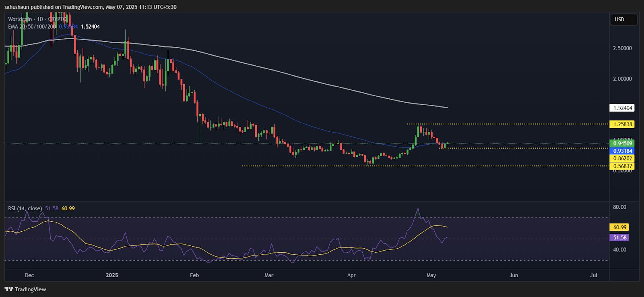Click the 80.00 RSI axis value
The image size is (644, 297).
(619, 207)
